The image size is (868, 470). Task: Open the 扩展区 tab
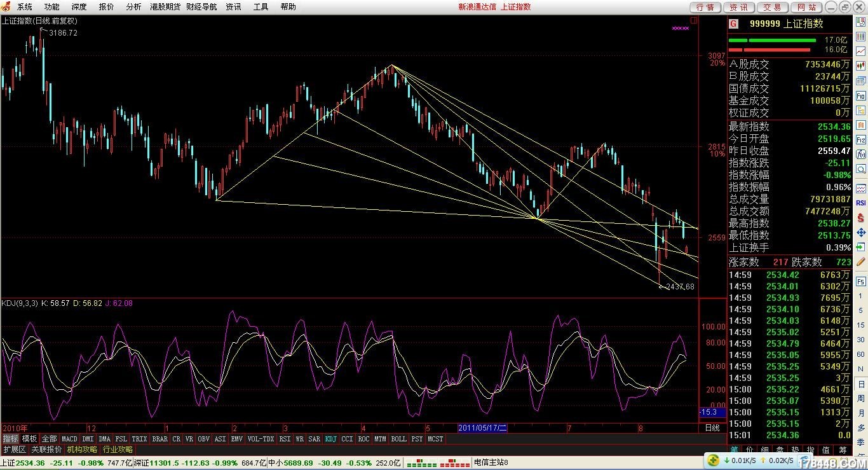point(15,450)
